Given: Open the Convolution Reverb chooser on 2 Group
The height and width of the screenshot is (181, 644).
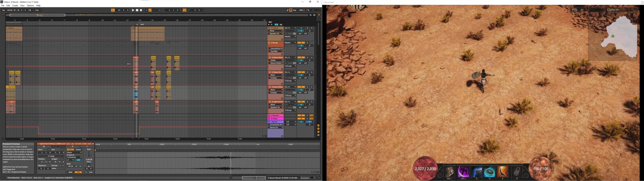Looking at the screenshot, I should click(x=276, y=48).
